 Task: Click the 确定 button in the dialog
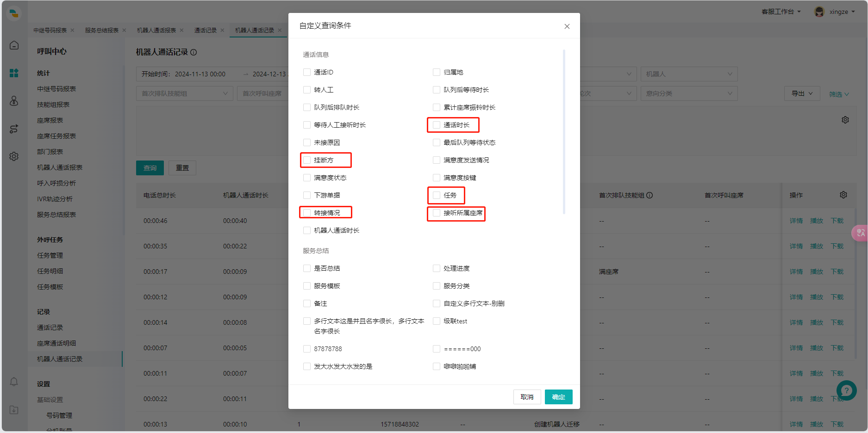coord(559,397)
